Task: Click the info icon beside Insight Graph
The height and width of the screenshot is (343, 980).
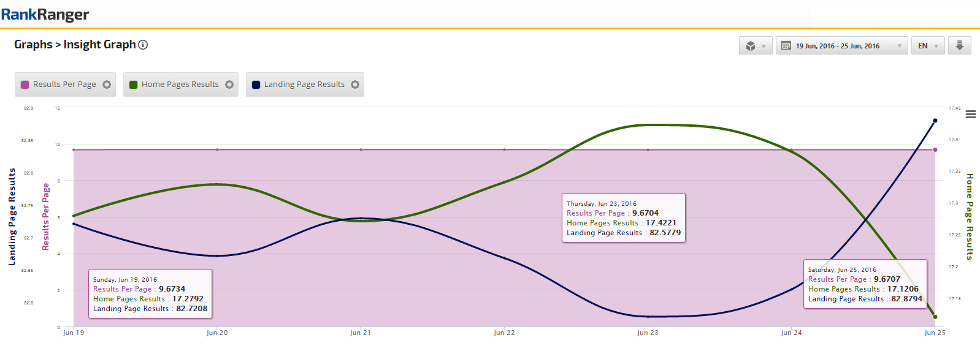Action: pyautogui.click(x=143, y=45)
